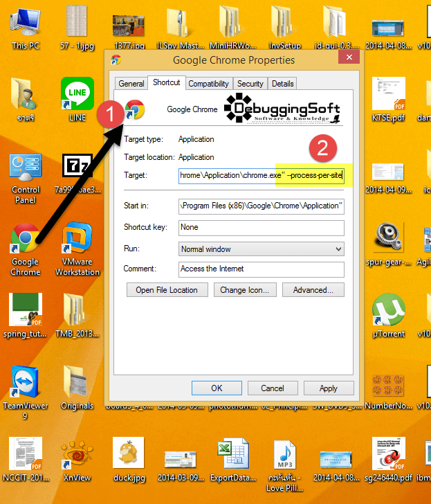The width and height of the screenshot is (431, 504).
Task: Select the TMB_2013 folder icon
Action: [75, 309]
